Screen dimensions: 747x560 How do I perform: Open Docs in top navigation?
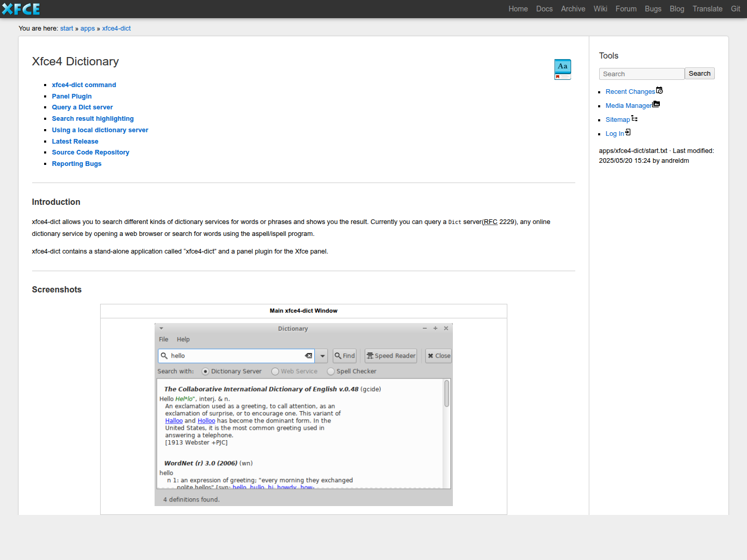[545, 9]
